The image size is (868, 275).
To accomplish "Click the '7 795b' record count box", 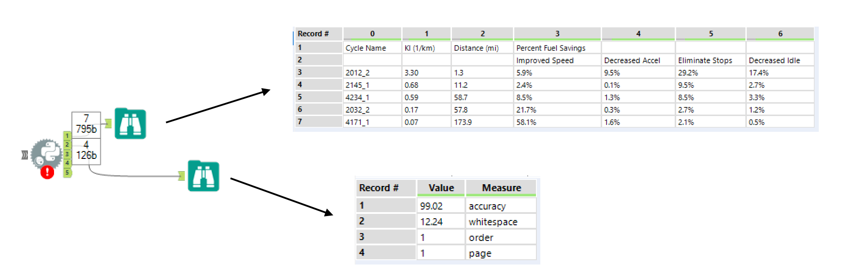I will [x=86, y=124].
